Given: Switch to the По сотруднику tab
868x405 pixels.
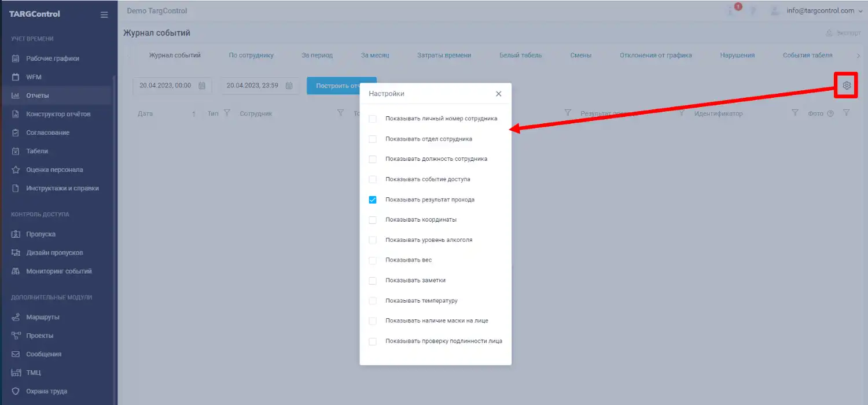Looking at the screenshot, I should point(251,56).
